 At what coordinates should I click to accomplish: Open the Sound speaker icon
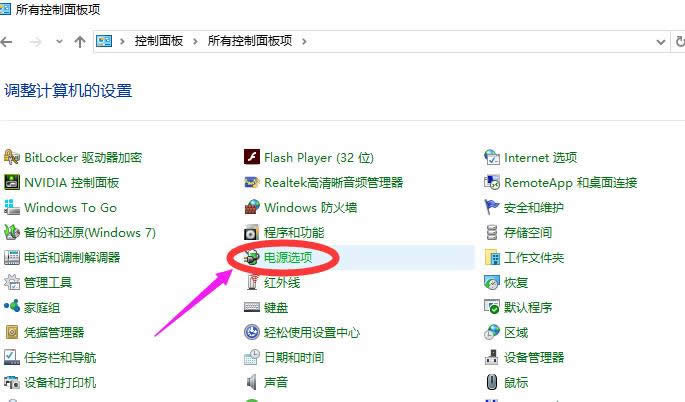[252, 382]
